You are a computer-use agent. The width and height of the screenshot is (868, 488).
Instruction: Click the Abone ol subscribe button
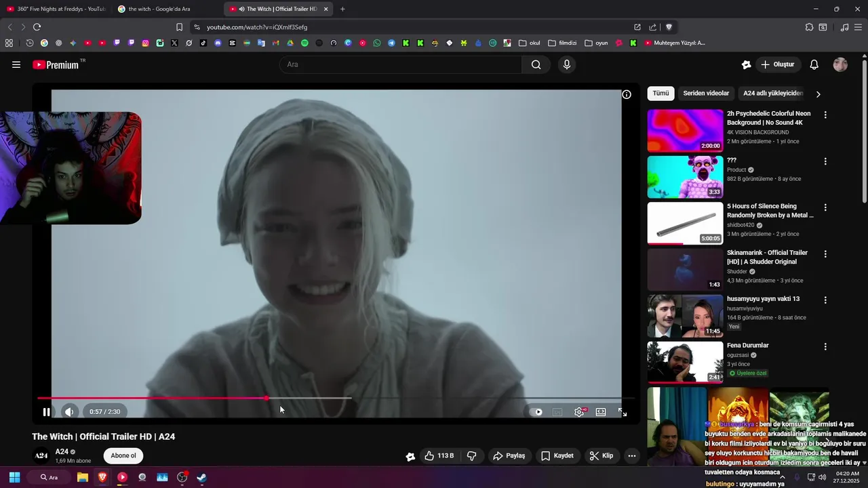[x=123, y=455]
